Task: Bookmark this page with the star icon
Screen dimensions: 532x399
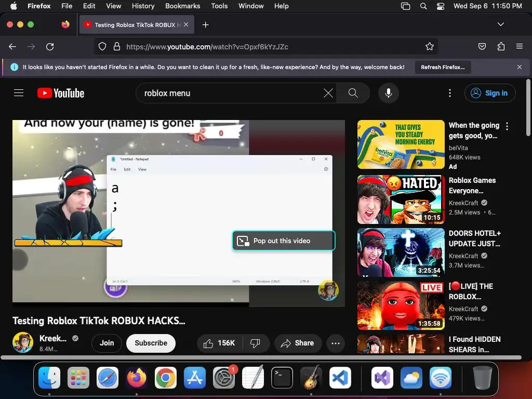Action: tap(430, 46)
